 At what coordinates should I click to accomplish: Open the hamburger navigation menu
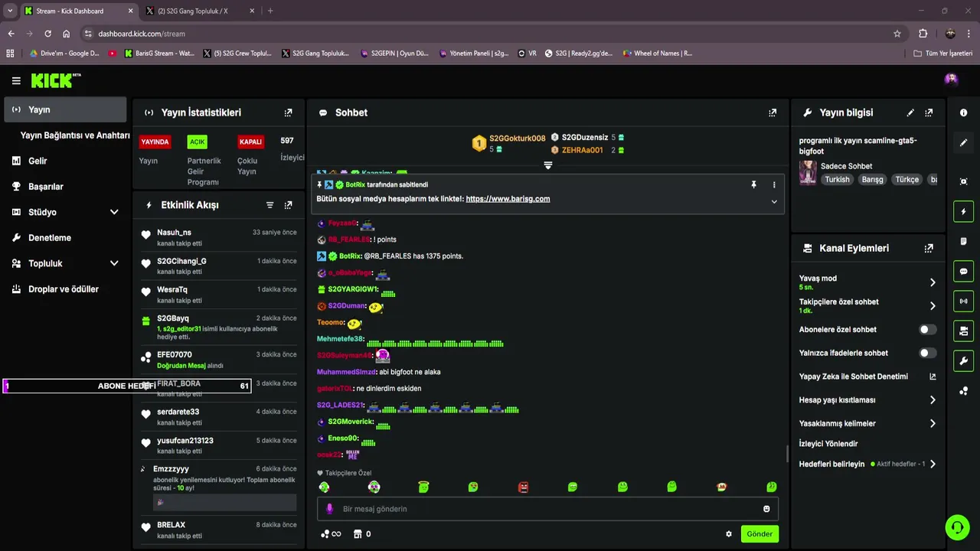point(16,80)
